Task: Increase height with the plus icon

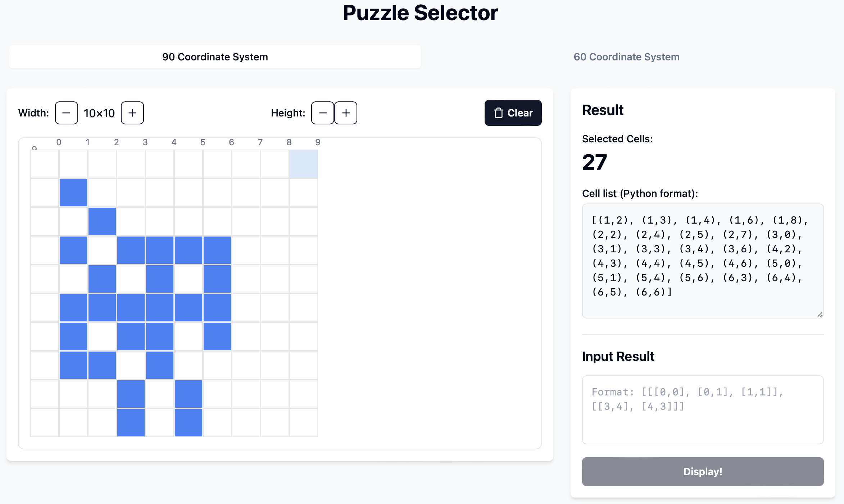Action: click(346, 113)
